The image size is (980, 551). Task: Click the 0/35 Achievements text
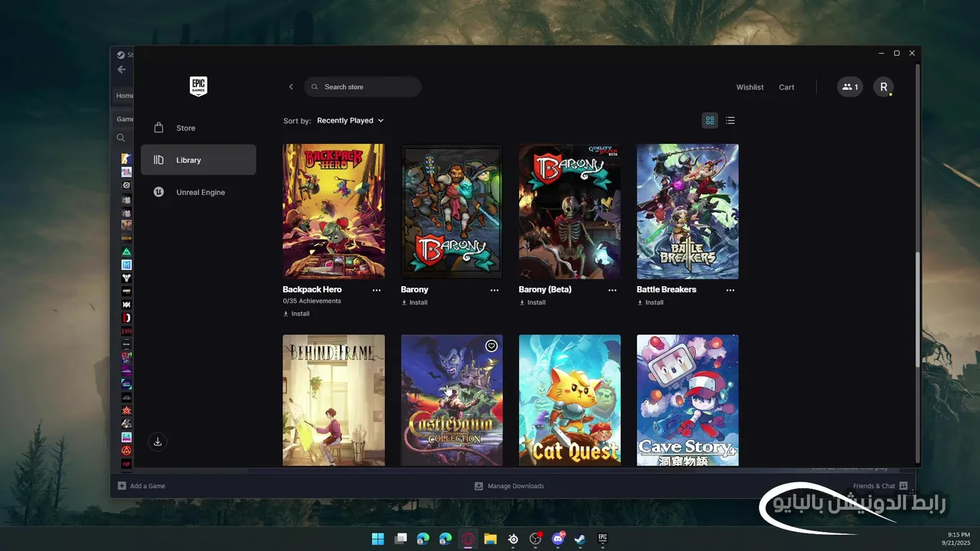[312, 302]
